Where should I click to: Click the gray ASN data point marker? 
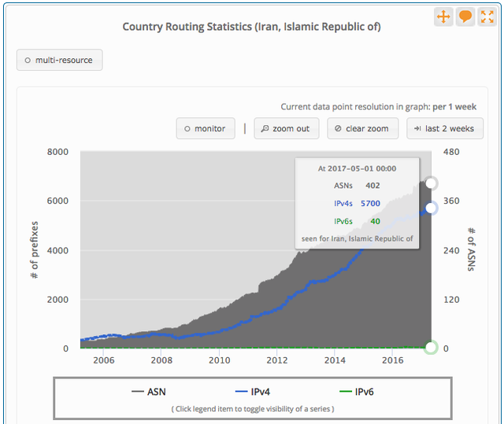431,183
